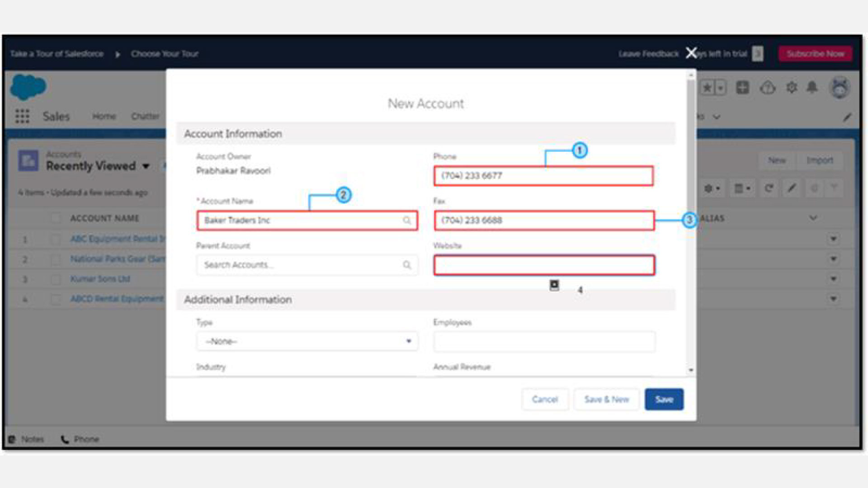Viewport: 868px width, 488px height.
Task: Expand the Type dropdown showing None
Action: pos(307,342)
